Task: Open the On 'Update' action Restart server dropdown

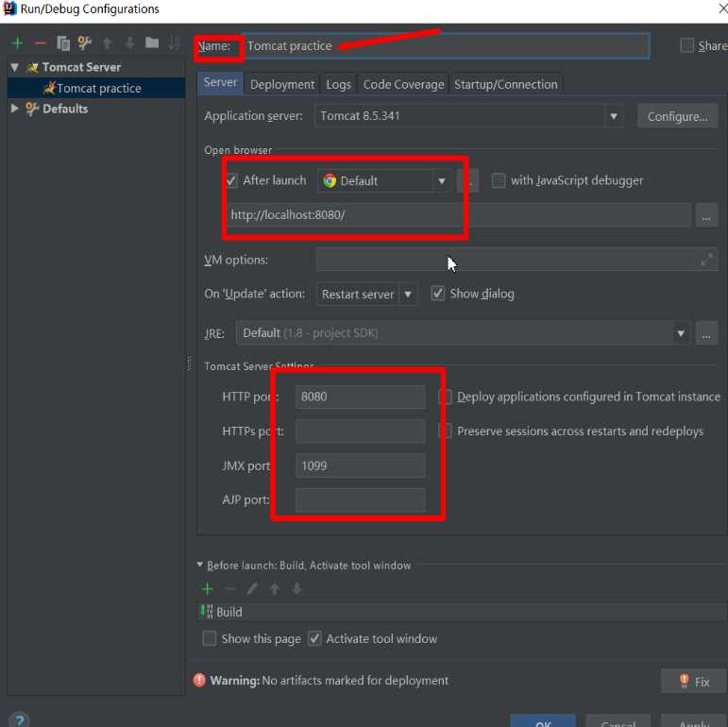Action: (x=366, y=294)
